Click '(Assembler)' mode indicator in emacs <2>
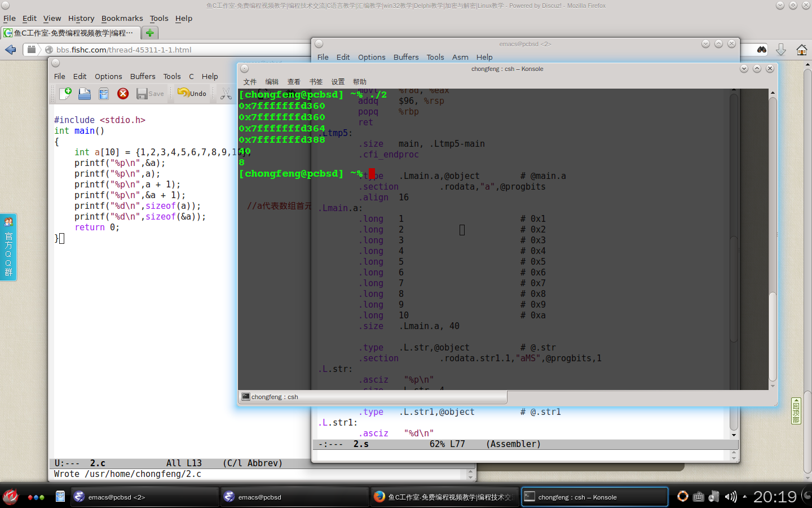 pyautogui.click(x=513, y=444)
